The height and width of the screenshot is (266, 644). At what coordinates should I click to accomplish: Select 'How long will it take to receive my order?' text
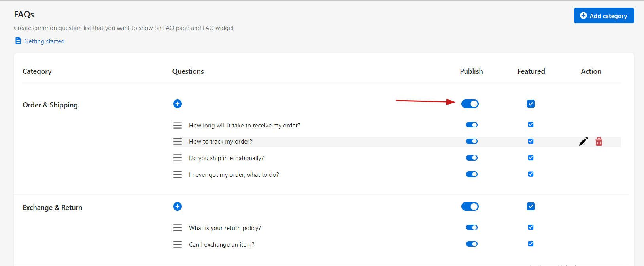(245, 126)
